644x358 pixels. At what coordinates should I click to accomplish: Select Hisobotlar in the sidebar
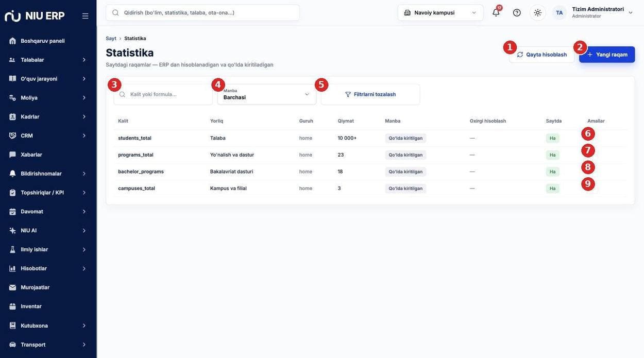48,268
